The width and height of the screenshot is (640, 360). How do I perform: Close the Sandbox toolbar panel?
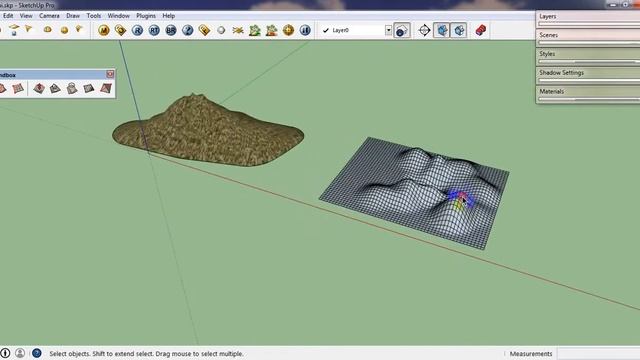coord(110,74)
